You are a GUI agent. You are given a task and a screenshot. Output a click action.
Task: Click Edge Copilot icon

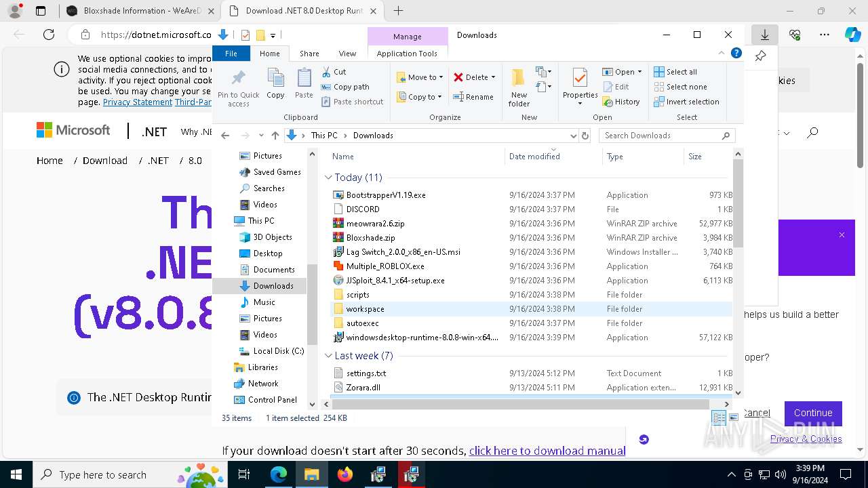[x=852, y=35]
